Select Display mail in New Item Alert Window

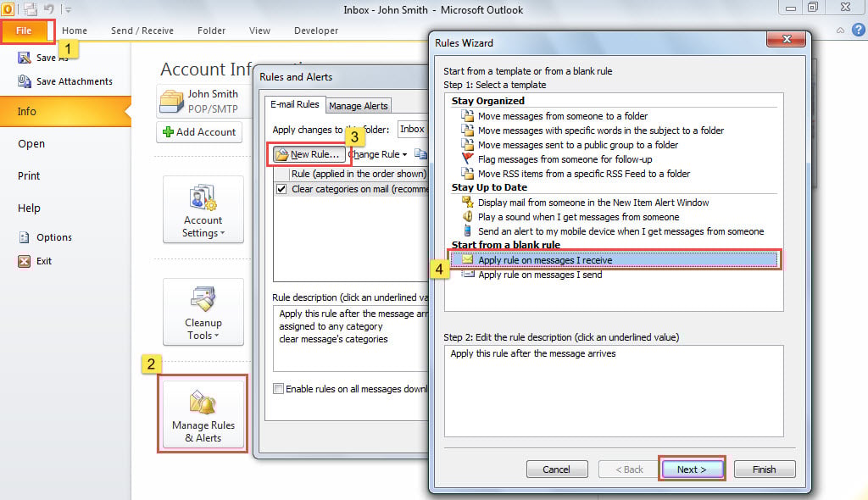(593, 202)
